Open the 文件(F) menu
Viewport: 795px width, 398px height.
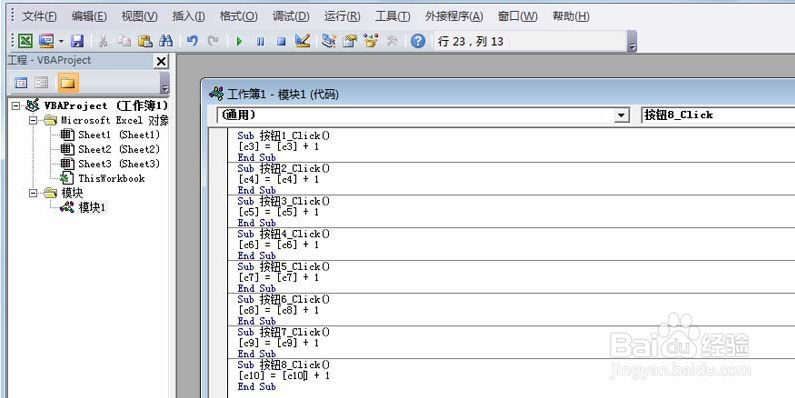coord(39,16)
